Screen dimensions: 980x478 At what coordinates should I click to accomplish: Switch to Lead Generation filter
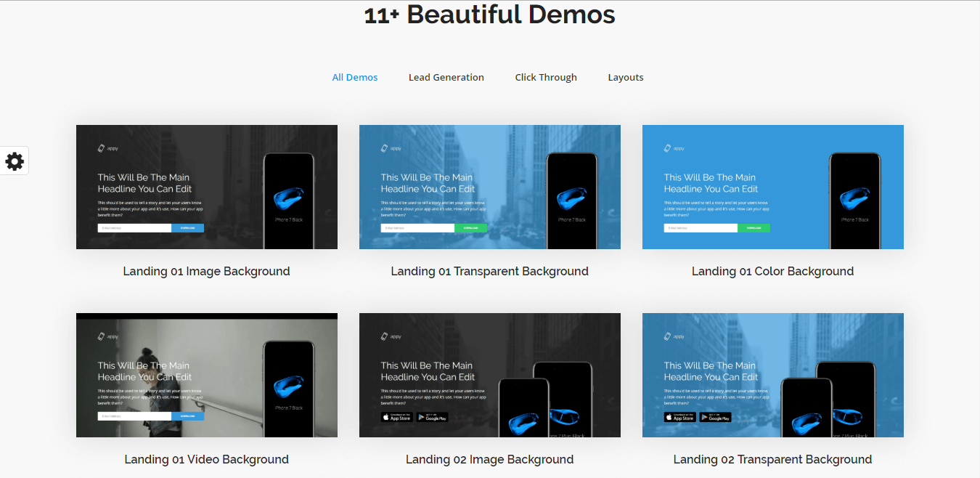[x=446, y=77]
